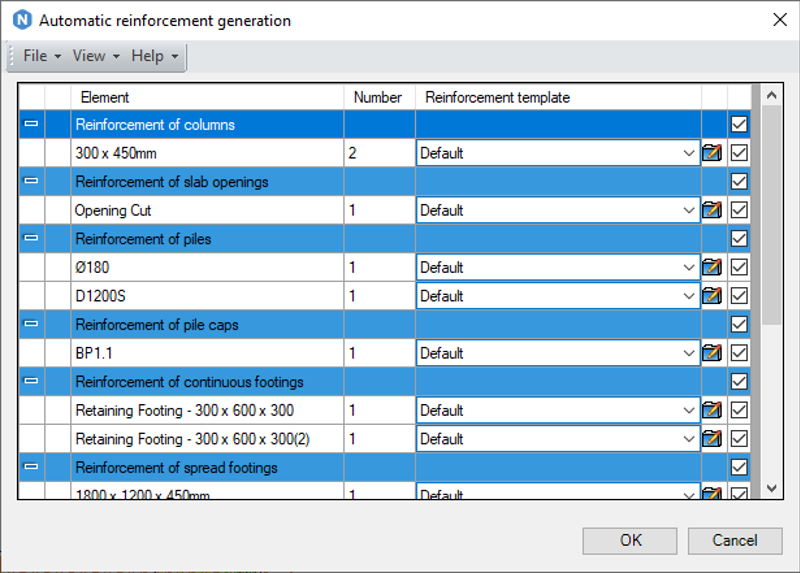Click the Cancel button
Viewport: 800px width, 573px height.
click(735, 540)
